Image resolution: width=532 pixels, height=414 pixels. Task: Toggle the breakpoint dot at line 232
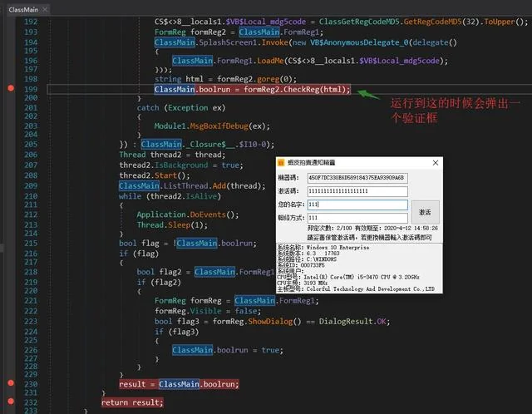click(x=11, y=402)
